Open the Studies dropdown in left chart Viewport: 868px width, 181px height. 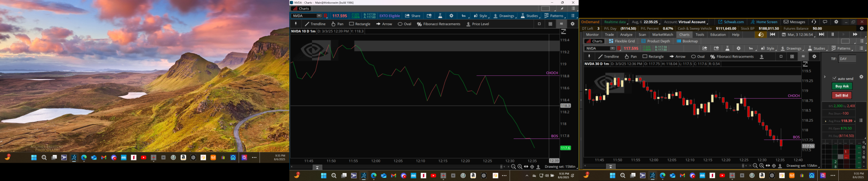click(x=530, y=16)
